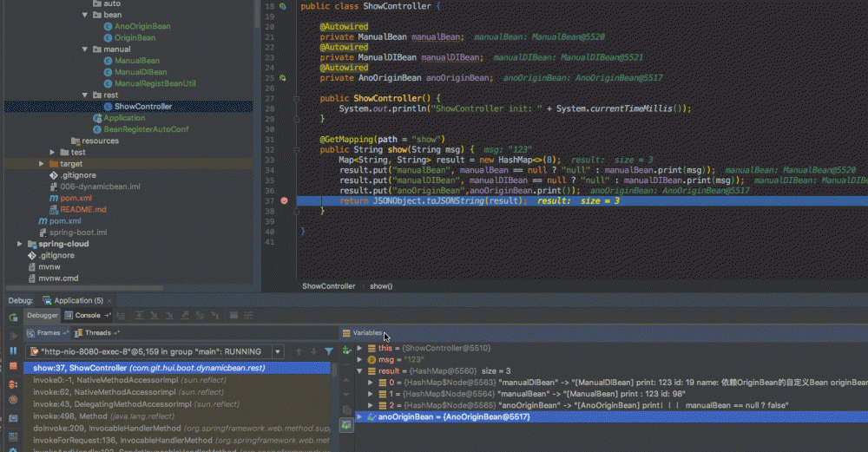Toggle the breakpoint on line 37

pos(284,201)
